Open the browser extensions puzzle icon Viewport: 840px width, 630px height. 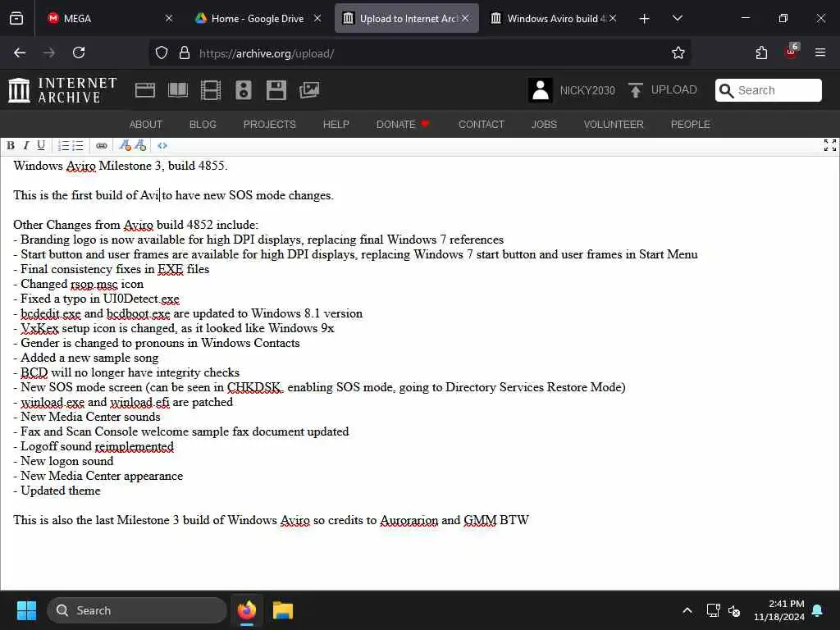pyautogui.click(x=761, y=52)
